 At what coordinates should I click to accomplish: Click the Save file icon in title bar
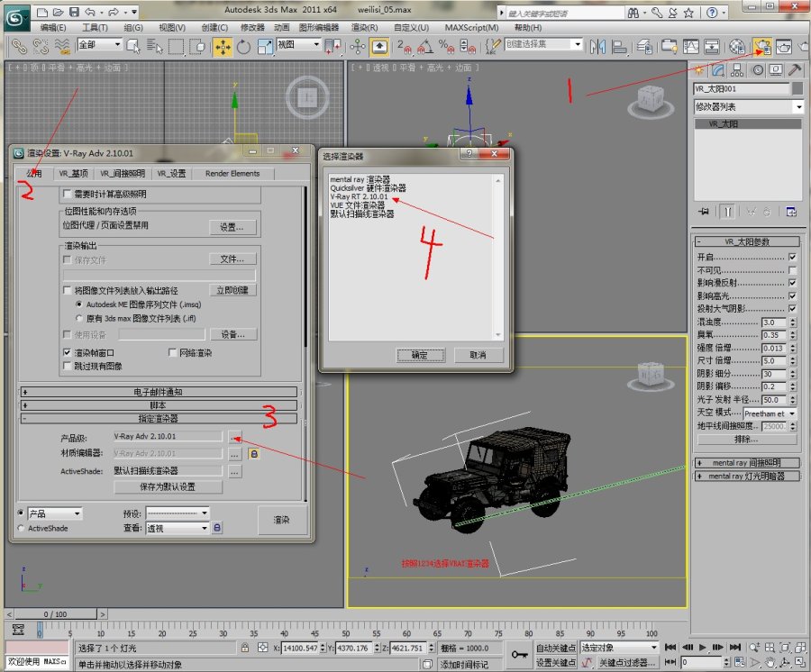(74, 12)
